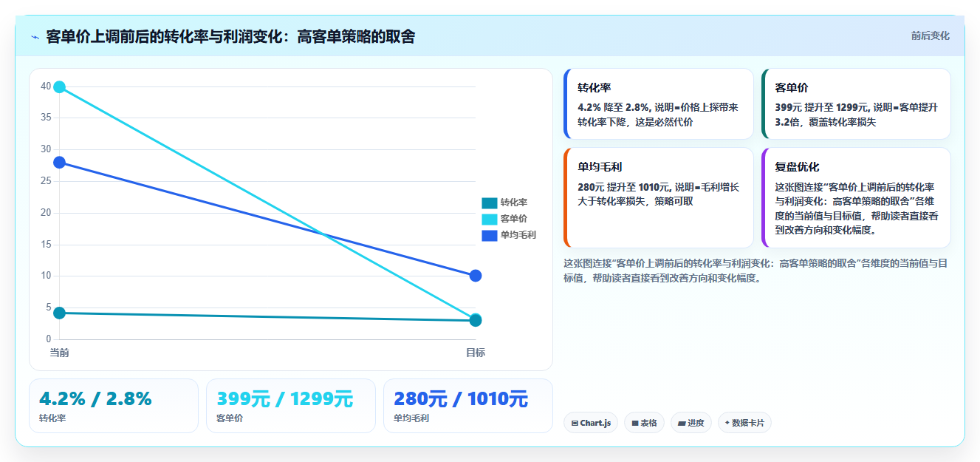Click the 目标 x-axis label
Image resolution: width=980 pixels, height=462 pixels.
click(x=476, y=353)
